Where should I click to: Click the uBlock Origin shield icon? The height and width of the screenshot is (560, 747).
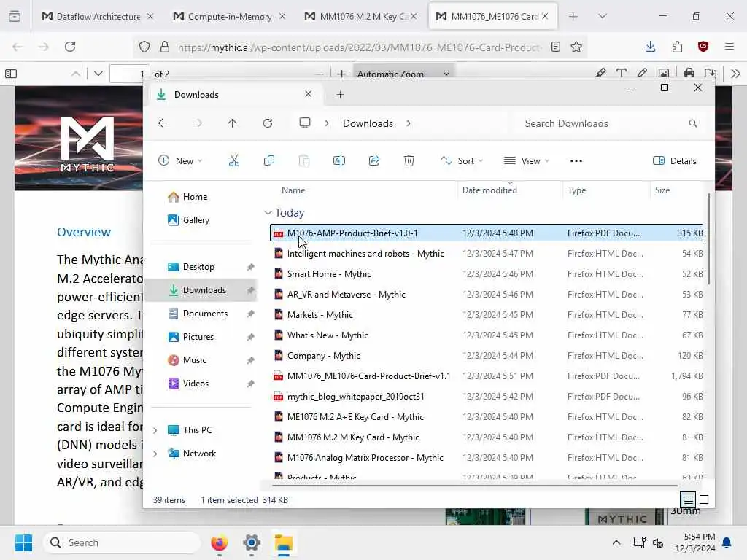[703, 47]
